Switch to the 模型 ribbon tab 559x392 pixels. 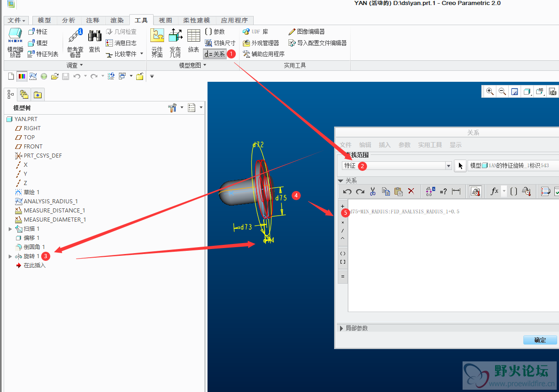pos(44,21)
